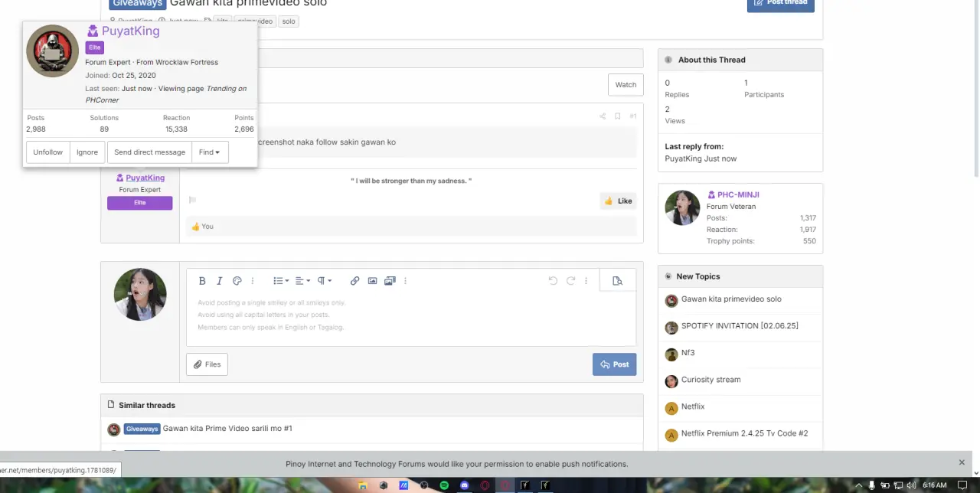
Task: Open the Windows notification center
Action: point(963,485)
